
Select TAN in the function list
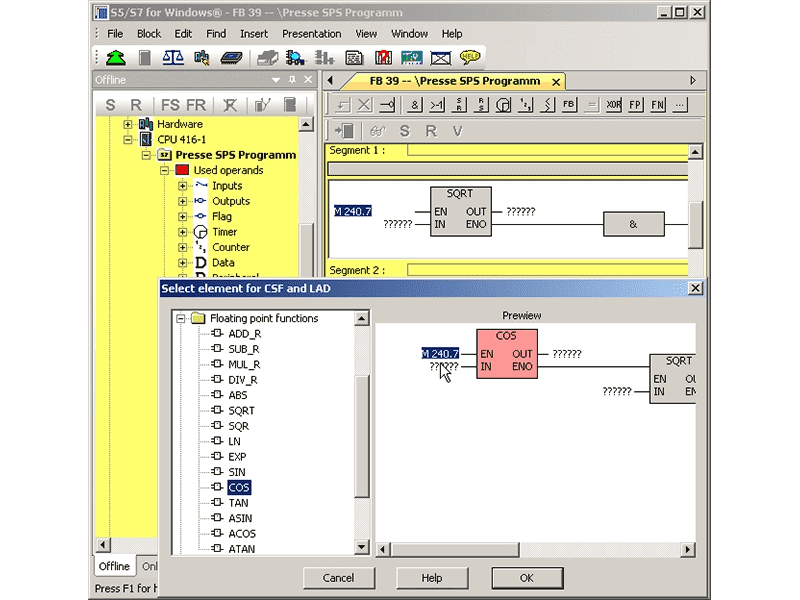pos(238,503)
